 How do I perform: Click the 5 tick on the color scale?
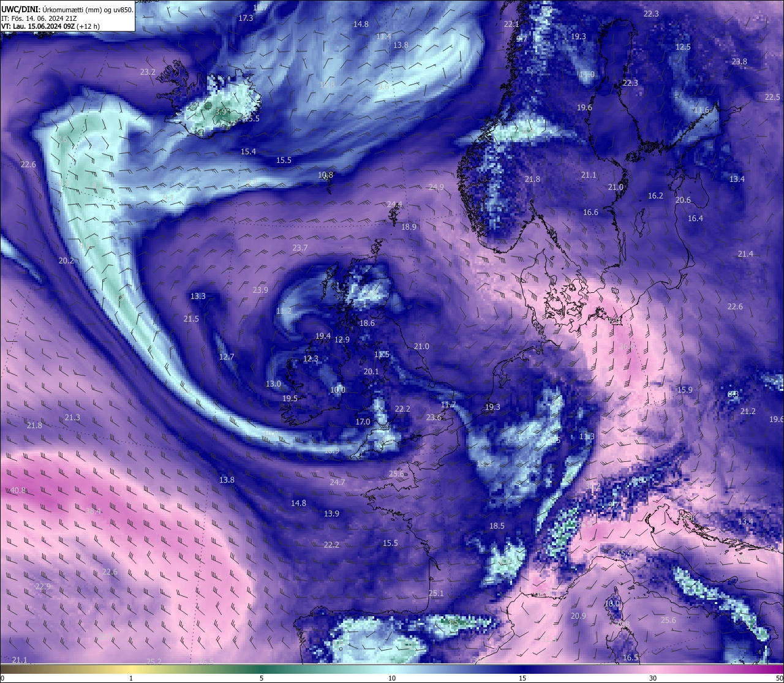click(x=262, y=678)
